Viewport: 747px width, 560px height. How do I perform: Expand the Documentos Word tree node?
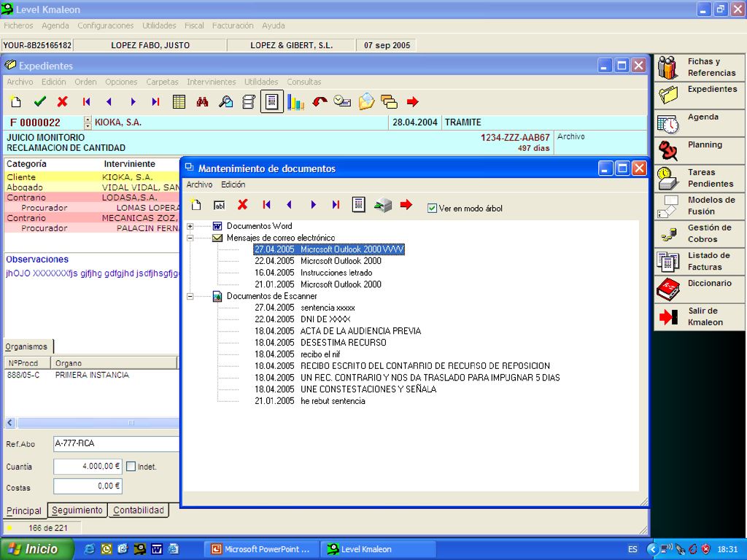click(190, 226)
